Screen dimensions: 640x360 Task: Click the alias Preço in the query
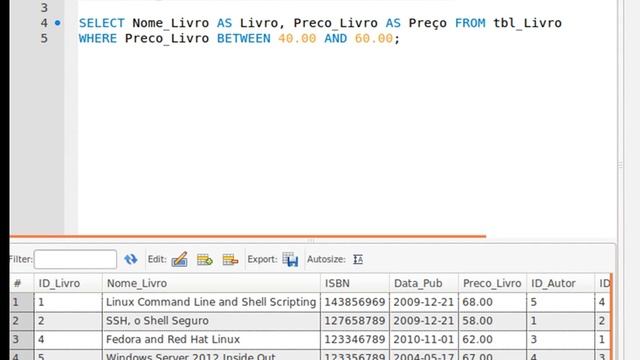click(428, 23)
